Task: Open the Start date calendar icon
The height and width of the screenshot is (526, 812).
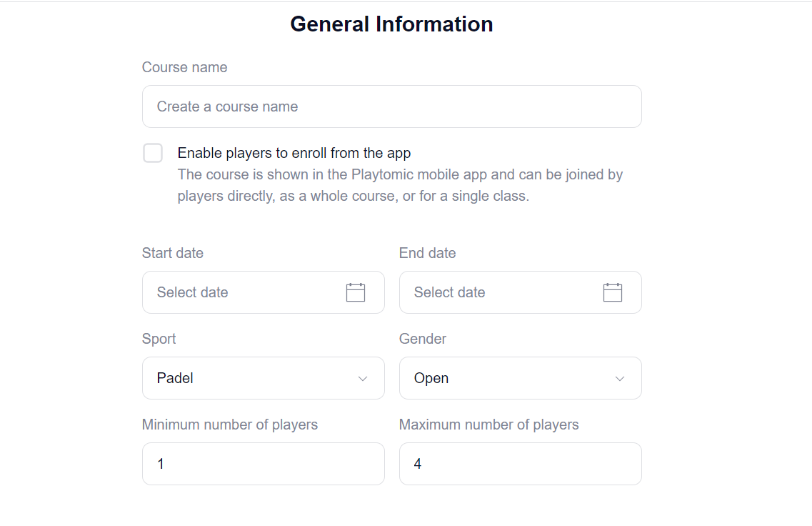Action: [357, 292]
